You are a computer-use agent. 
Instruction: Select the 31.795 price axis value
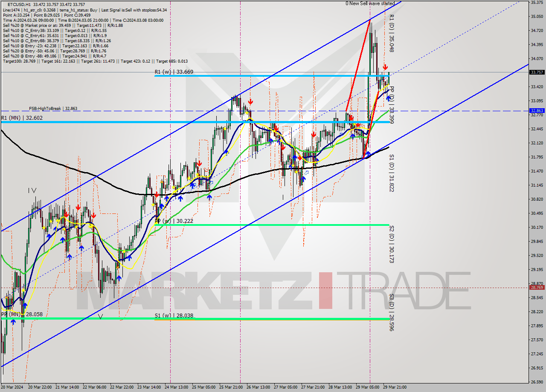click(537, 157)
